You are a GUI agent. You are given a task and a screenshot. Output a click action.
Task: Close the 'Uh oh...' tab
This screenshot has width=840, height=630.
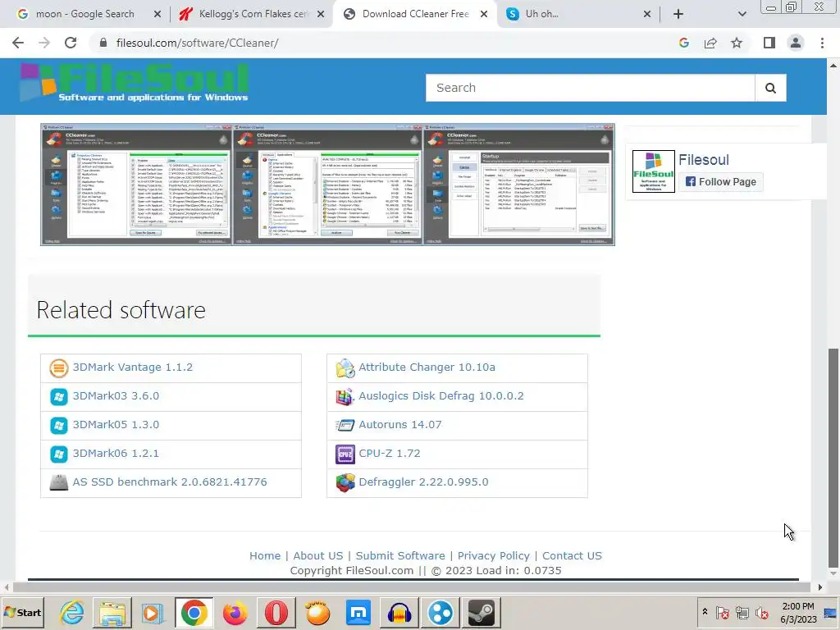click(647, 15)
